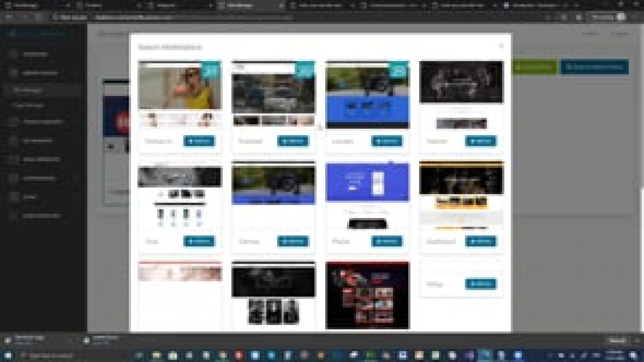This screenshot has height=362, width=644.
Task: Install the first marketplace template
Action: pyautogui.click(x=199, y=141)
